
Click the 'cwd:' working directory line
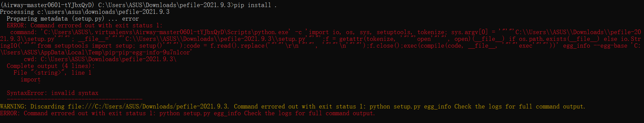point(100,59)
